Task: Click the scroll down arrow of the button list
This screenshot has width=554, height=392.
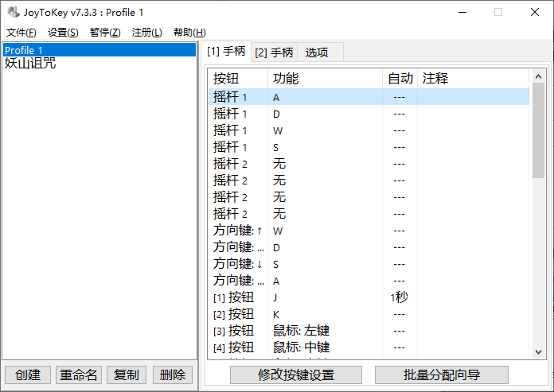Action: click(538, 352)
